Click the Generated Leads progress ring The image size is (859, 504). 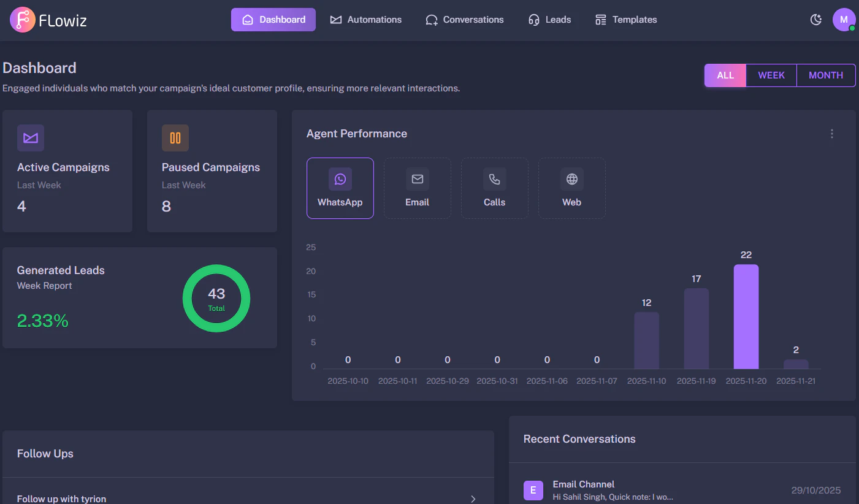tap(216, 298)
